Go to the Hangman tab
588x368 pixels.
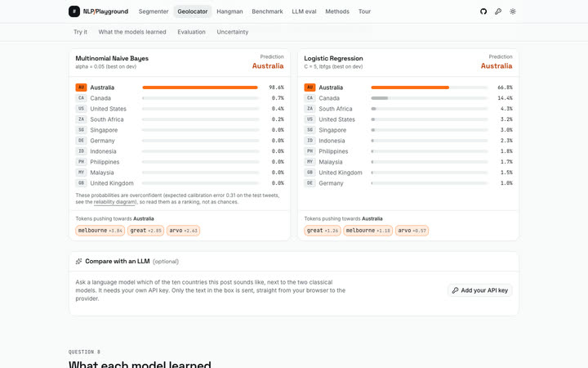pyautogui.click(x=229, y=11)
